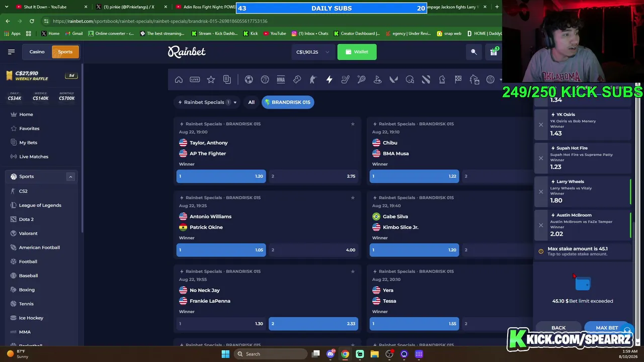Open the search magnifier
This screenshot has height=362, width=644.
coord(474,52)
